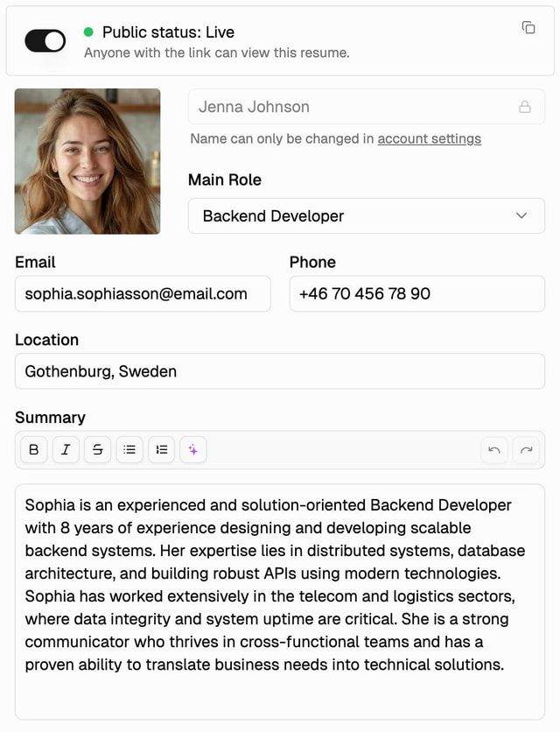Redo the last summary edit

[x=526, y=450]
